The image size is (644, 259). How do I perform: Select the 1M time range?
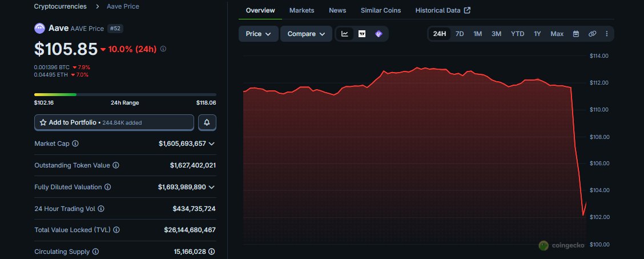[x=478, y=34]
